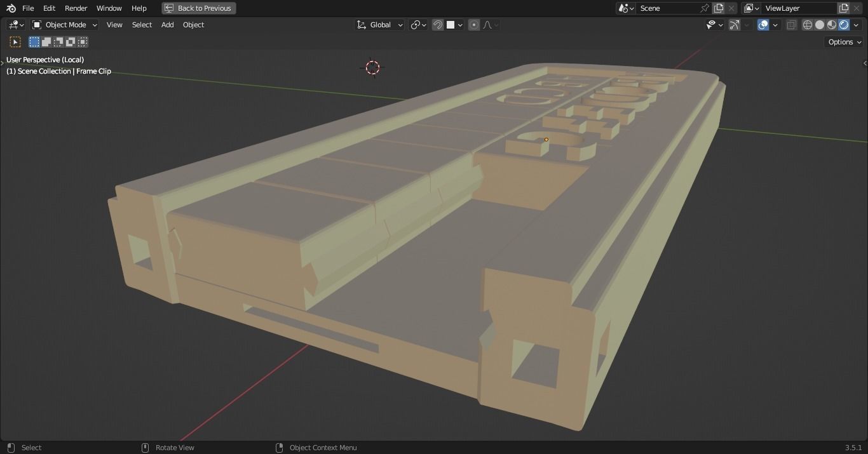Open the Render menu
868x454 pixels.
76,8
